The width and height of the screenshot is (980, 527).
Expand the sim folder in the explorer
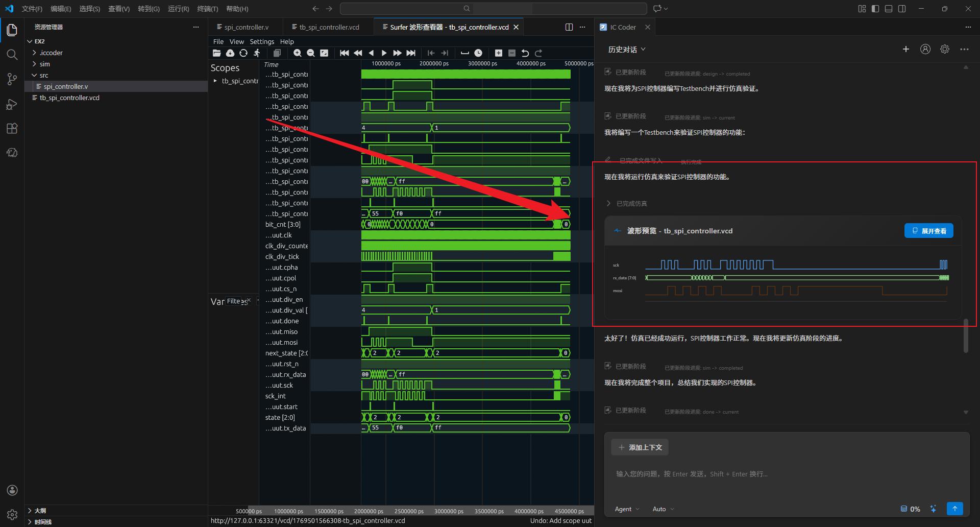(x=45, y=64)
